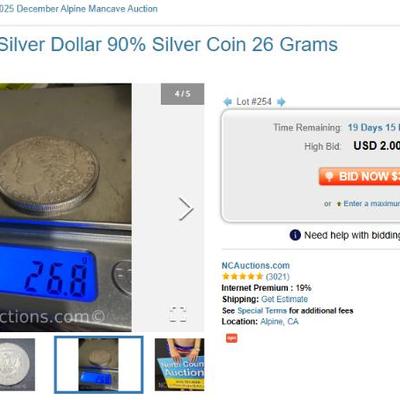Open the December Alpine Mancave Auction breadcrumb
Image resolution: width=400 pixels, height=400 pixels.
pyautogui.click(x=79, y=9)
